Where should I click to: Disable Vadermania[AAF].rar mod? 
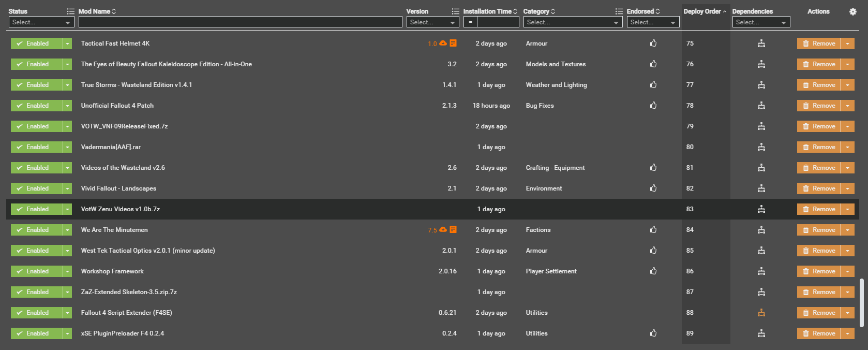37,147
